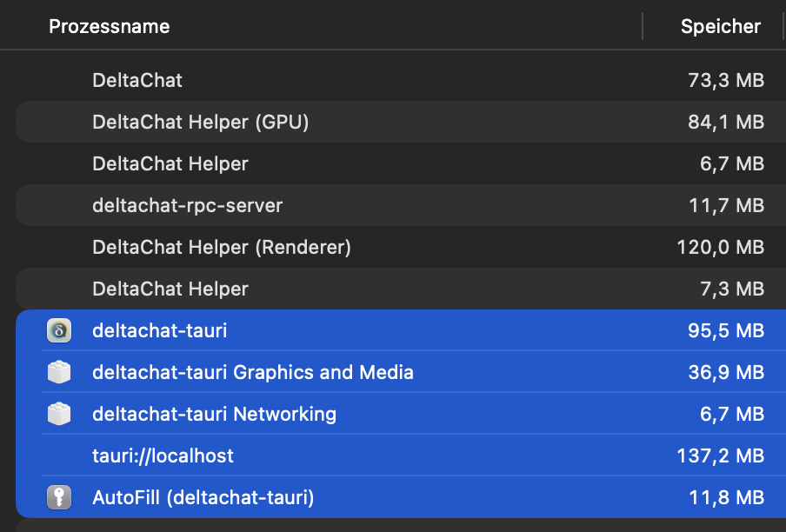Select the DeltaChat Helper row using 6,7 MB

170,163
